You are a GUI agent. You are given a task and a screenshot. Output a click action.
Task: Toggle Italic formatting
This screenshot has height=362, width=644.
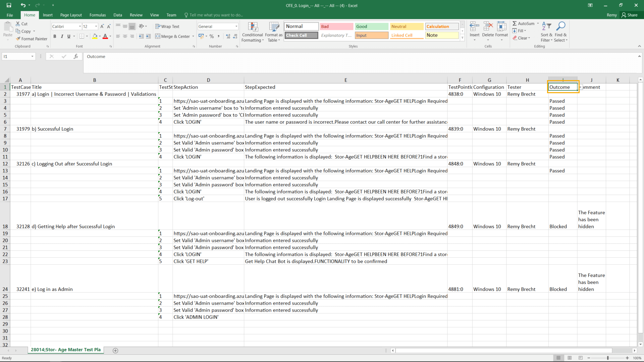click(62, 36)
